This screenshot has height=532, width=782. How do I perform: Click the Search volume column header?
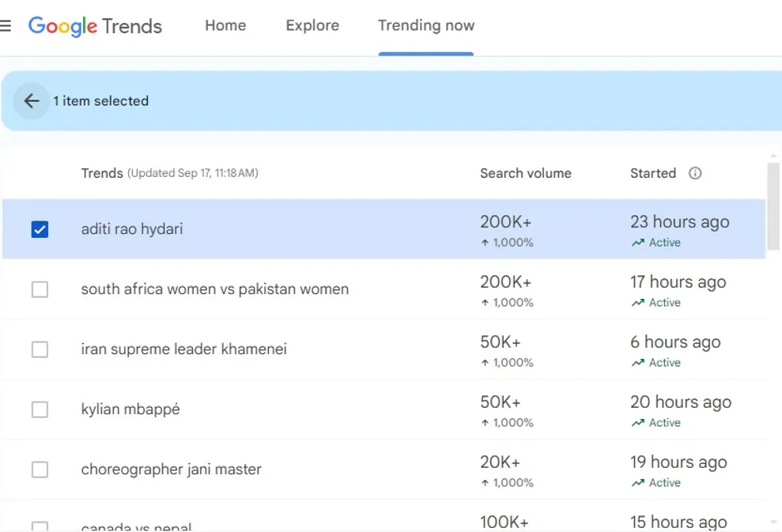click(525, 173)
